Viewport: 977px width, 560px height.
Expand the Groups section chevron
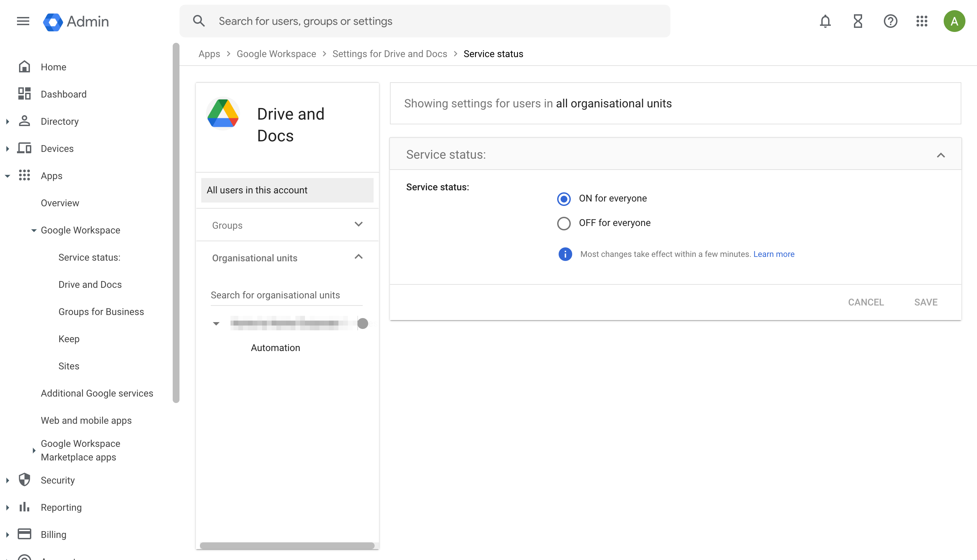[359, 225]
